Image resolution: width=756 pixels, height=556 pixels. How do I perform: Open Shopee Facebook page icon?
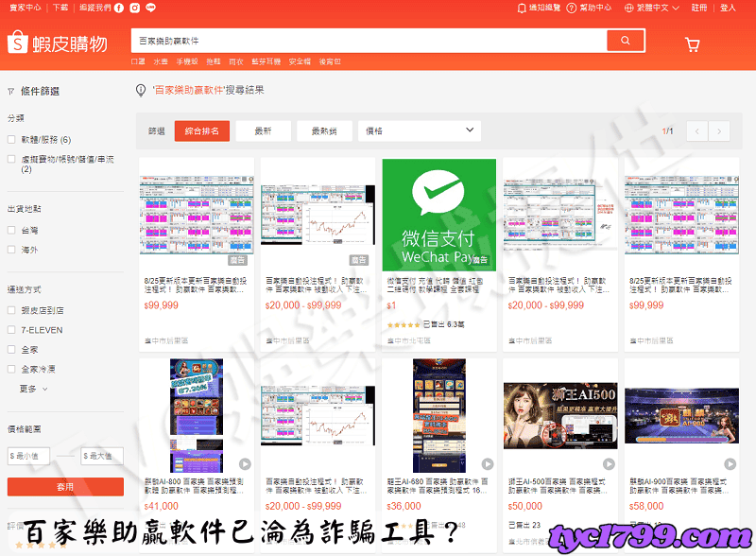tap(119, 8)
